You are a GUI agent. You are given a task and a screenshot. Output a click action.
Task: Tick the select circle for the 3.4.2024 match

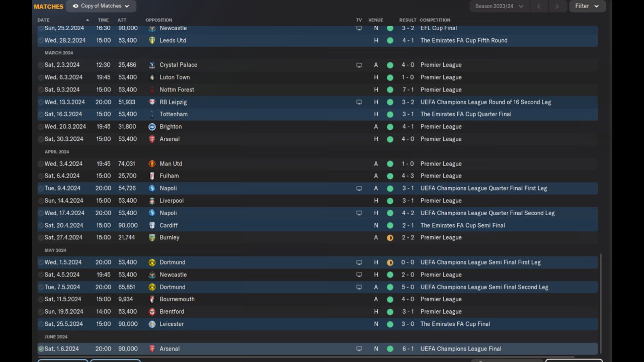click(41, 164)
